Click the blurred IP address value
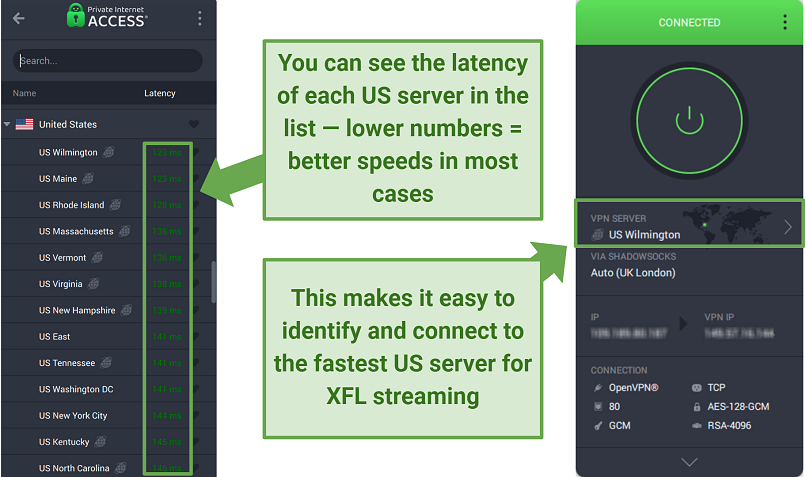The width and height of the screenshot is (806, 477). (629, 333)
